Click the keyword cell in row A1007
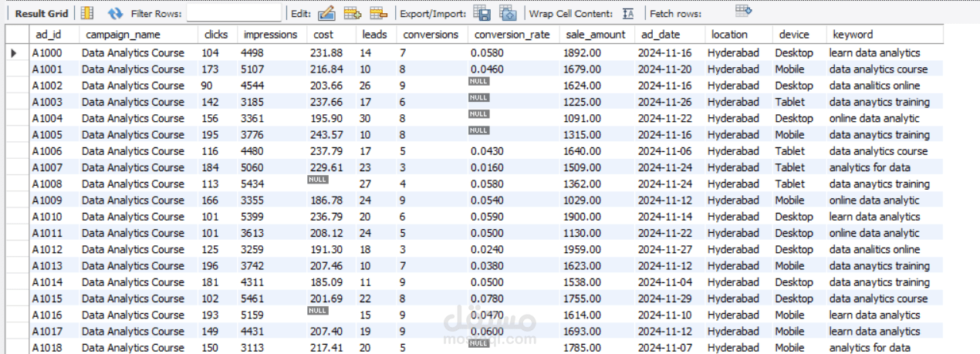Screen dimensions: 980x354 click(x=884, y=167)
